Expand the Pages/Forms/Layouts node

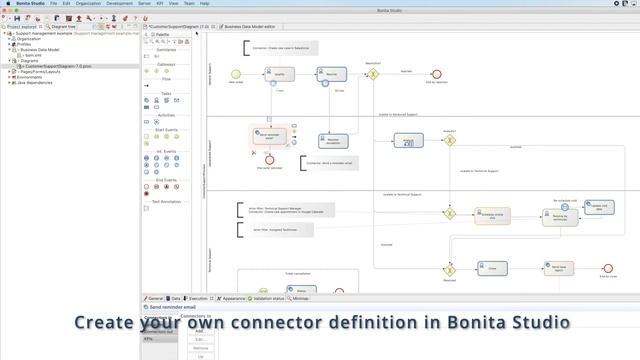9,71
